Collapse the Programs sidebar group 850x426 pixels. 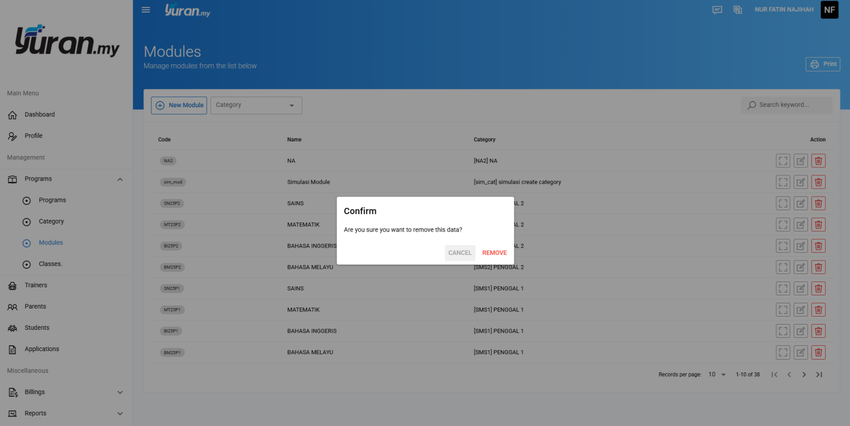coord(66,179)
